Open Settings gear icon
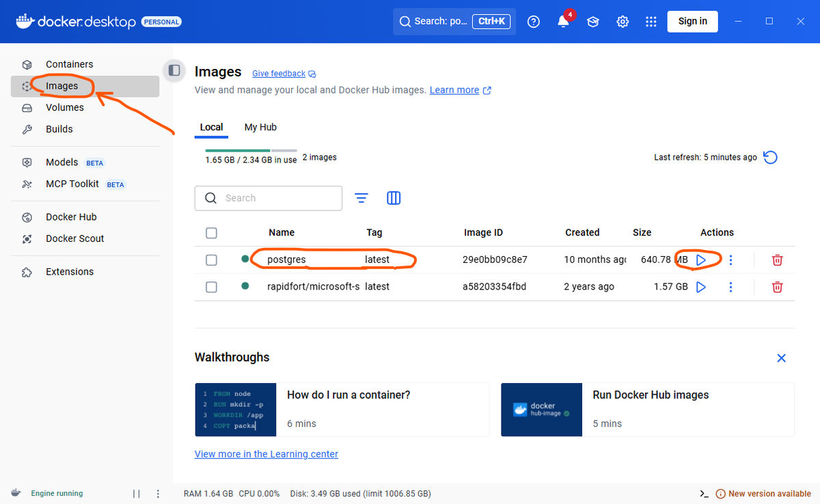 pos(623,22)
